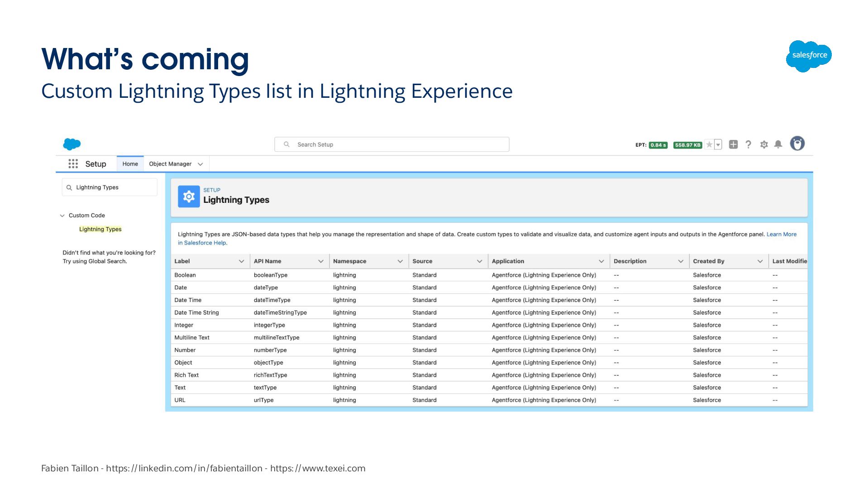
Task: Click the Salesforce logo on the slide corner
Action: point(809,56)
